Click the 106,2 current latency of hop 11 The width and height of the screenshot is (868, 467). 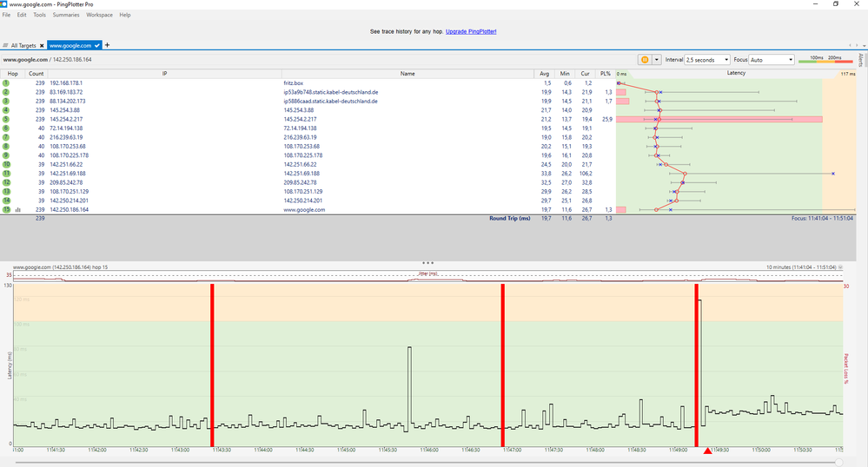(586, 174)
